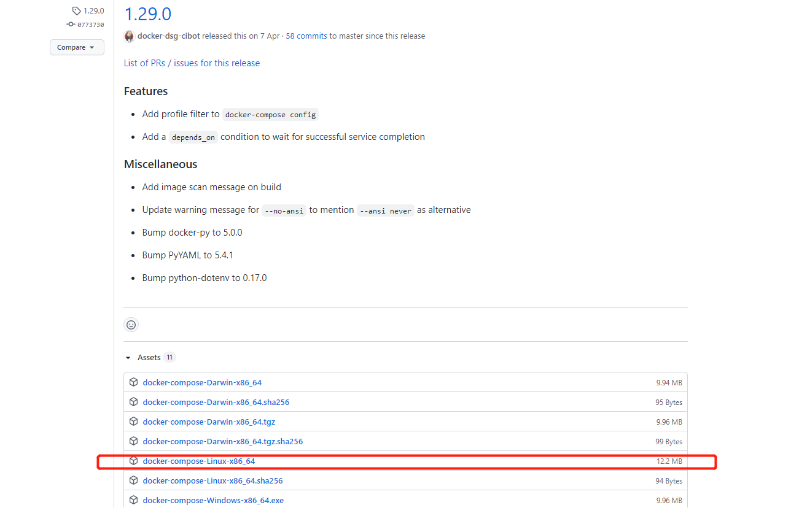Click package icon for docker-compose-Darwin-x86_64

133,382
